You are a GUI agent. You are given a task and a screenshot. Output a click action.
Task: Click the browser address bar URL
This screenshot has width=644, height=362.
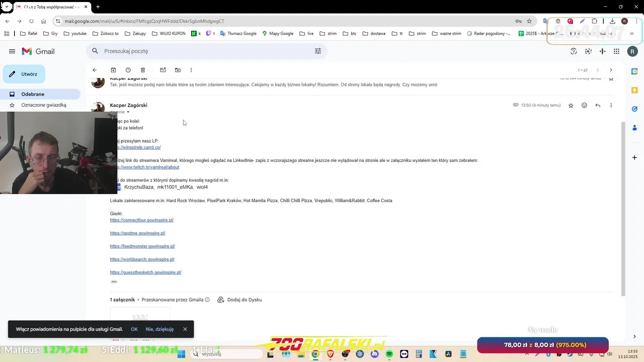[144, 21]
